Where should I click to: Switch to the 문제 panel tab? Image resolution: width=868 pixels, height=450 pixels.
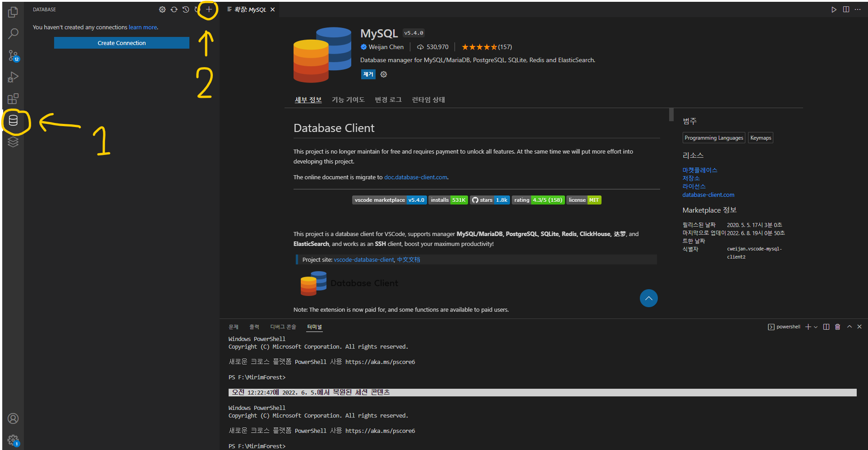click(234, 327)
